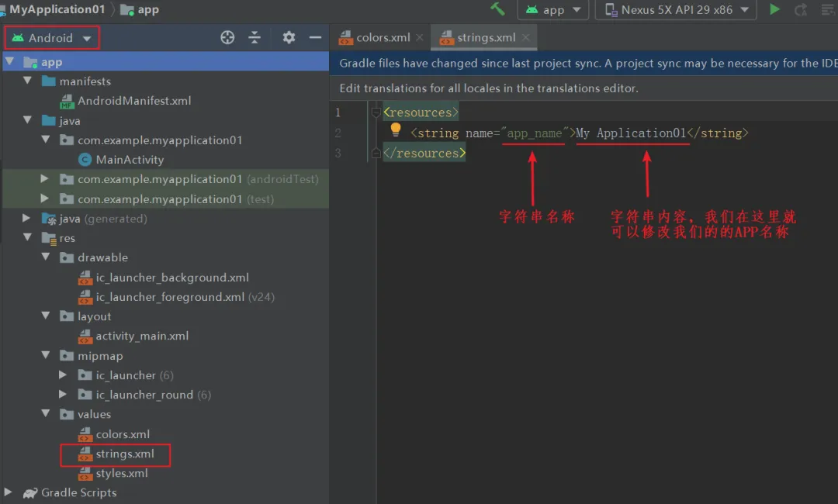This screenshot has width=838, height=504.
Task: Open the project panel gear options
Action: (289, 37)
